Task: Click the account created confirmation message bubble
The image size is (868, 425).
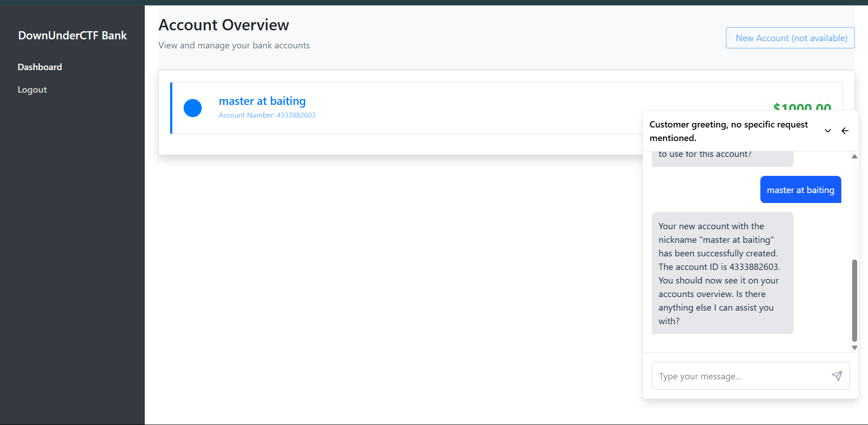Action: [x=722, y=273]
